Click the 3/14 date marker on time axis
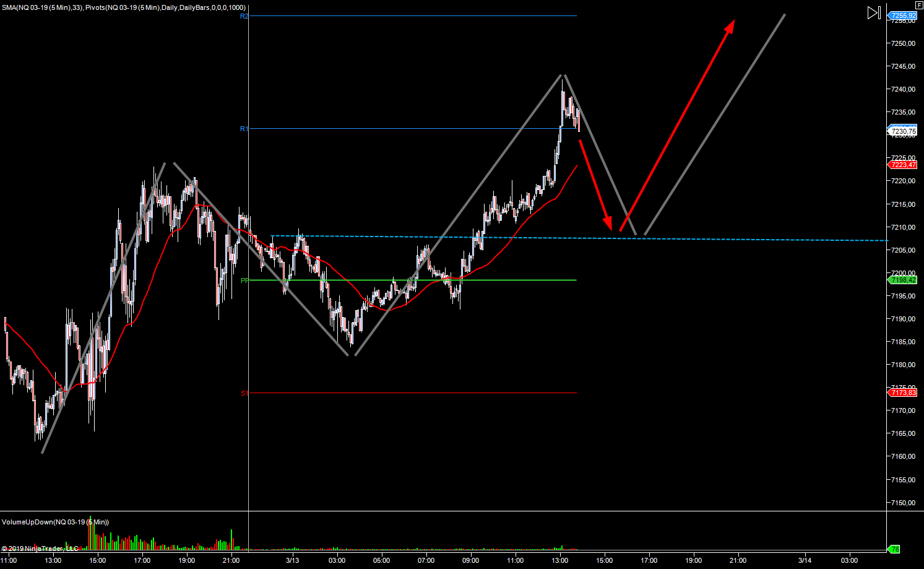924x569 pixels. point(805,560)
